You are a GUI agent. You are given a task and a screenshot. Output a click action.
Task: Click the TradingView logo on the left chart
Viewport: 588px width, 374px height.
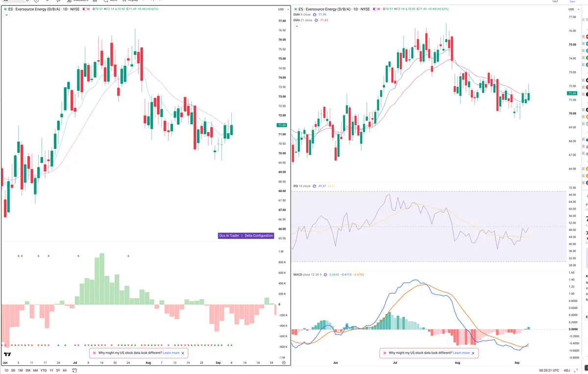pos(7,354)
